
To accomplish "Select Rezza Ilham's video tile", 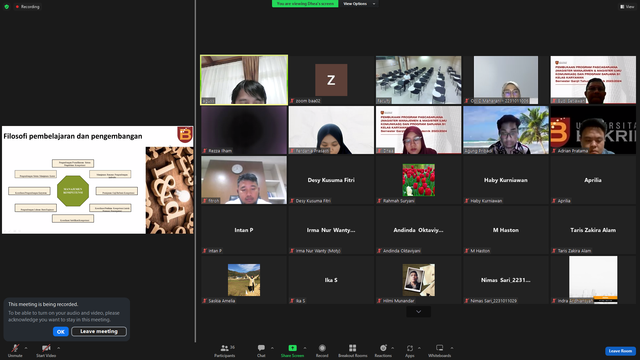I will (244, 130).
